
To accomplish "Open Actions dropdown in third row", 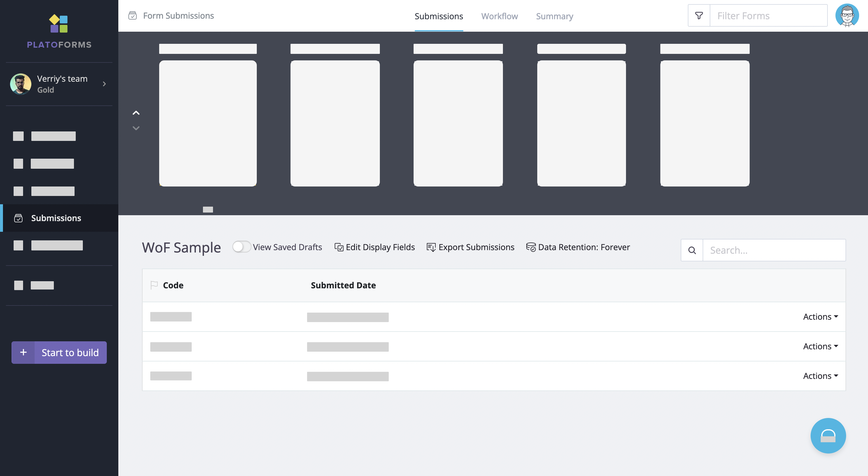I will pos(820,376).
